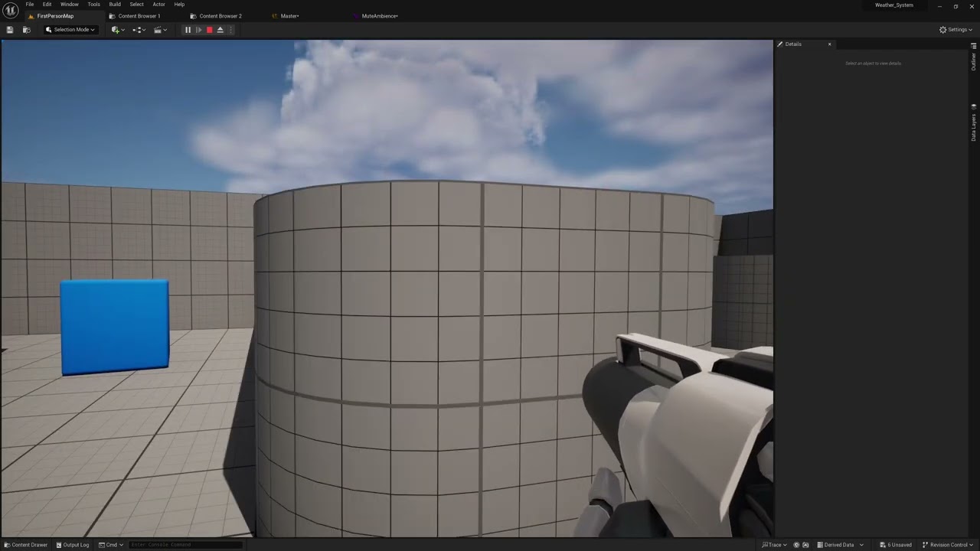Open the Window menu

(70, 5)
